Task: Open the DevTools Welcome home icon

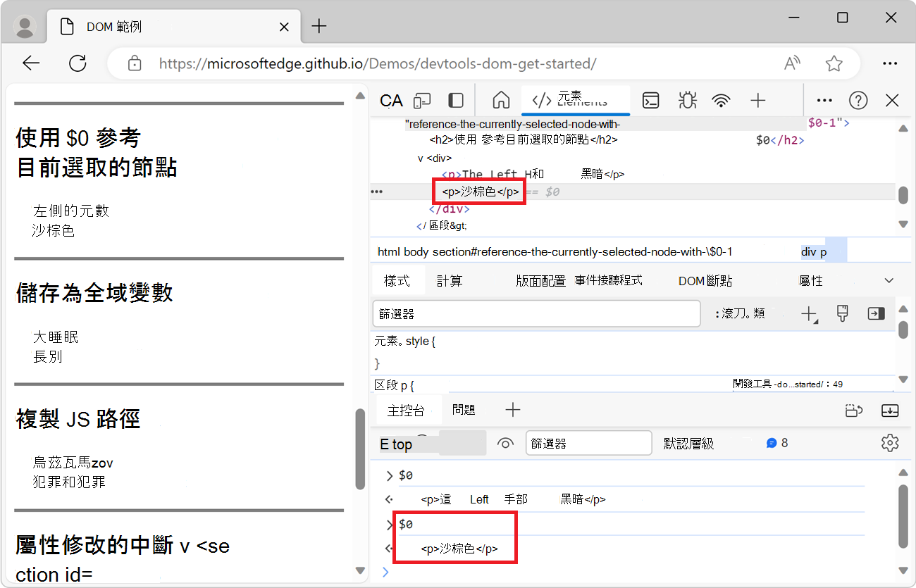Action: [x=501, y=100]
